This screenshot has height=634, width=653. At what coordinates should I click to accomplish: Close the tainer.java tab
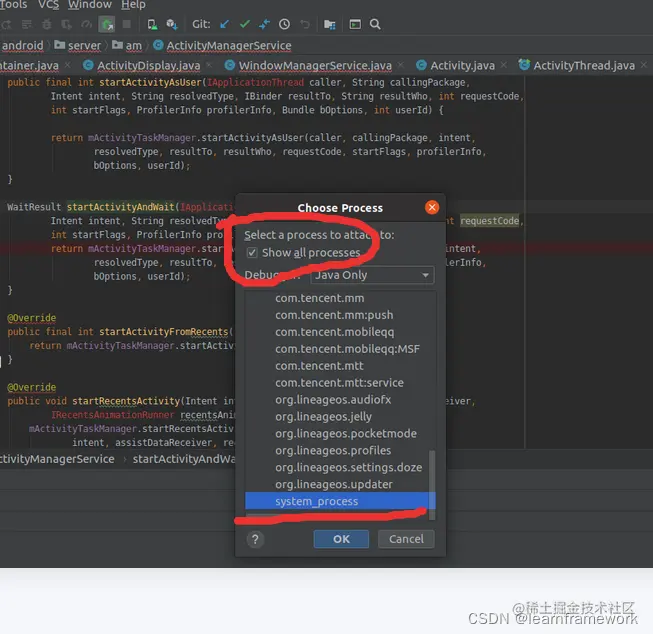(67, 65)
